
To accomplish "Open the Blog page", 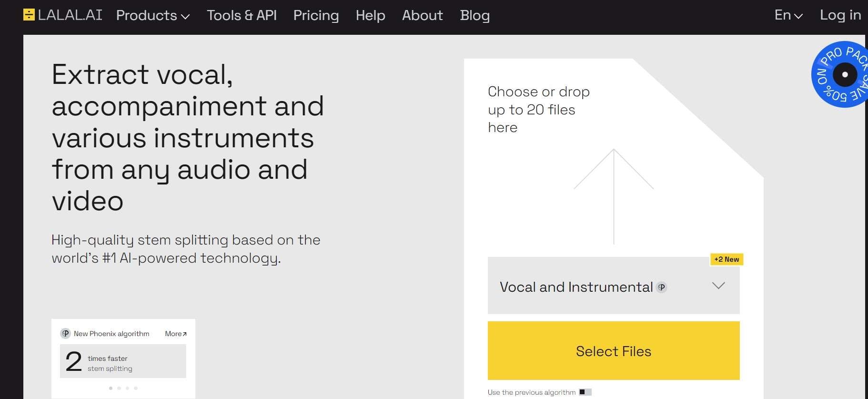I will coord(474,15).
